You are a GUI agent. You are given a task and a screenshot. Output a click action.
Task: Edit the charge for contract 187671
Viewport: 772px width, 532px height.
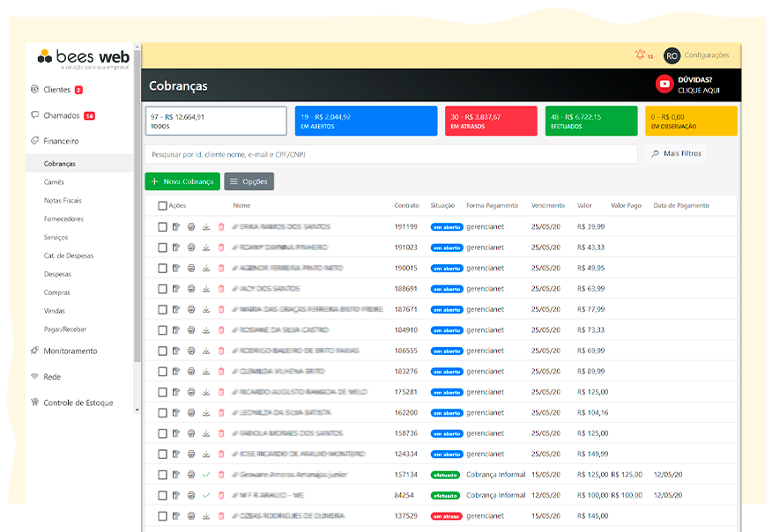pos(175,309)
